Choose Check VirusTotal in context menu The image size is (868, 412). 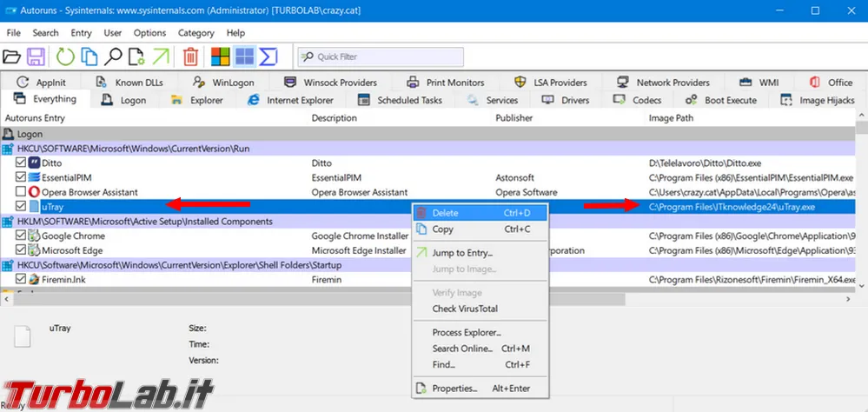tap(480, 309)
